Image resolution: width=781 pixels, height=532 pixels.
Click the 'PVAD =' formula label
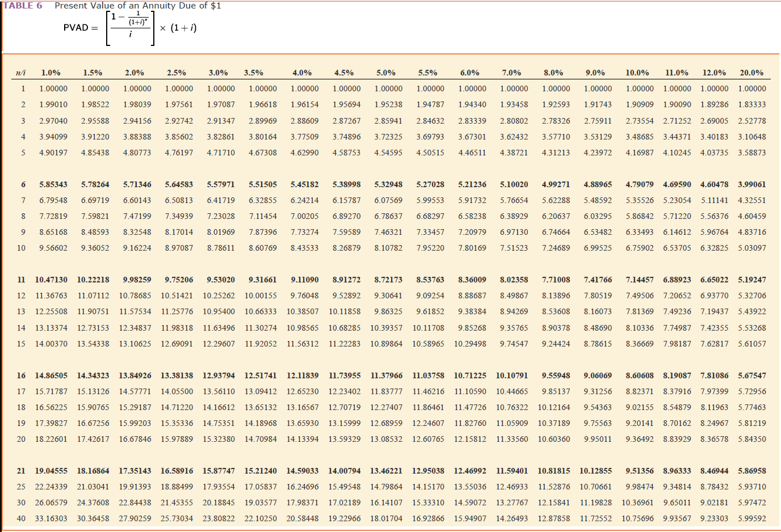point(81,28)
